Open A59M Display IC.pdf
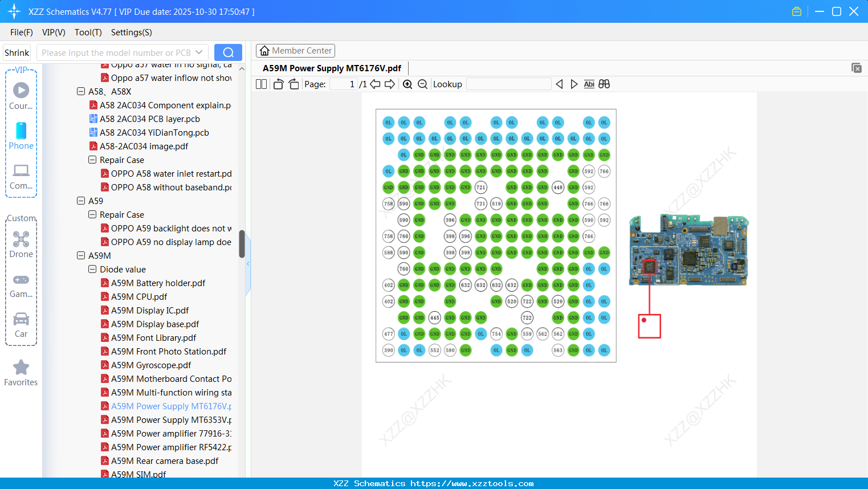868x489 pixels. [x=150, y=311]
